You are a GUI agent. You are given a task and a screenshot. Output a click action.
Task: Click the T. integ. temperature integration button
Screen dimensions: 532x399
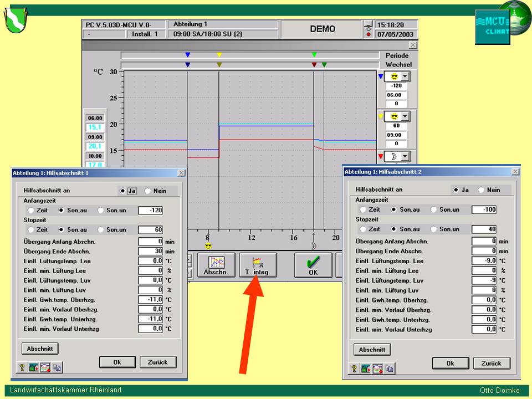pyautogui.click(x=257, y=265)
